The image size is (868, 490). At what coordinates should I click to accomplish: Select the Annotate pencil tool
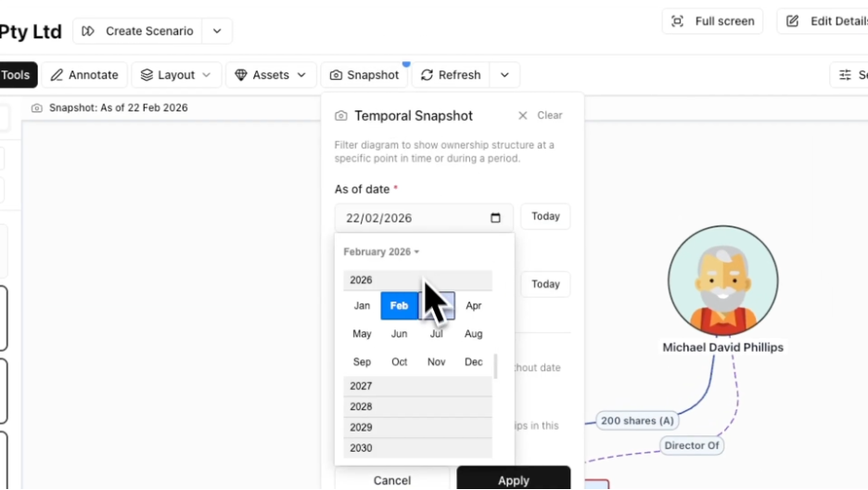(84, 75)
